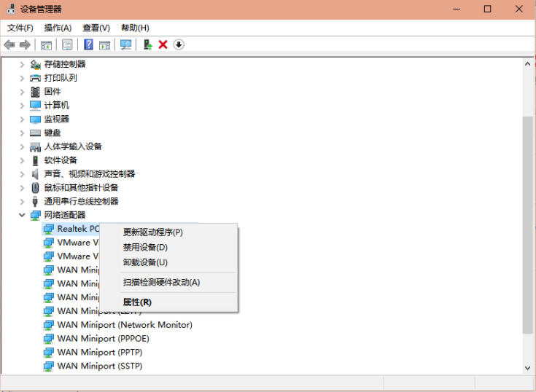Choose 卸载设备(U) from context menu
The height and width of the screenshot is (392, 536).
point(168,262)
